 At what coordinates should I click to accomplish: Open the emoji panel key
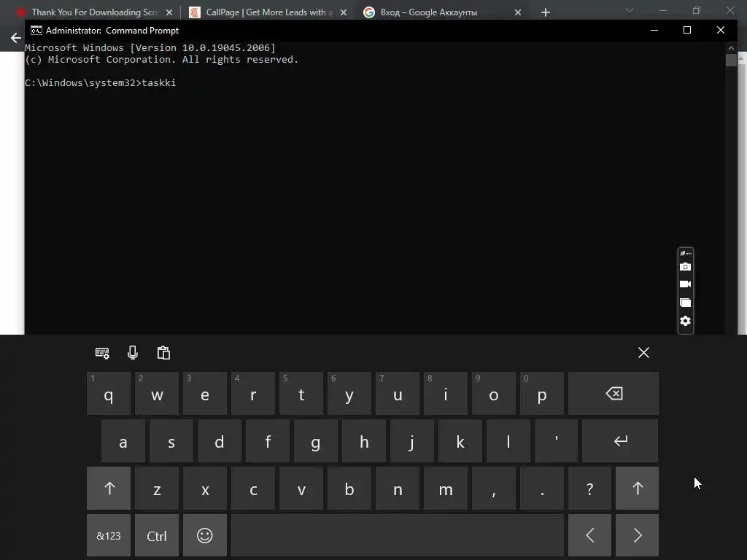[205, 536]
